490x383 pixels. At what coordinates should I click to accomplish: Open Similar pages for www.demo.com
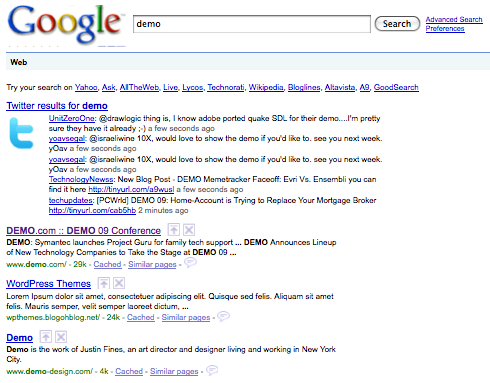(152, 264)
